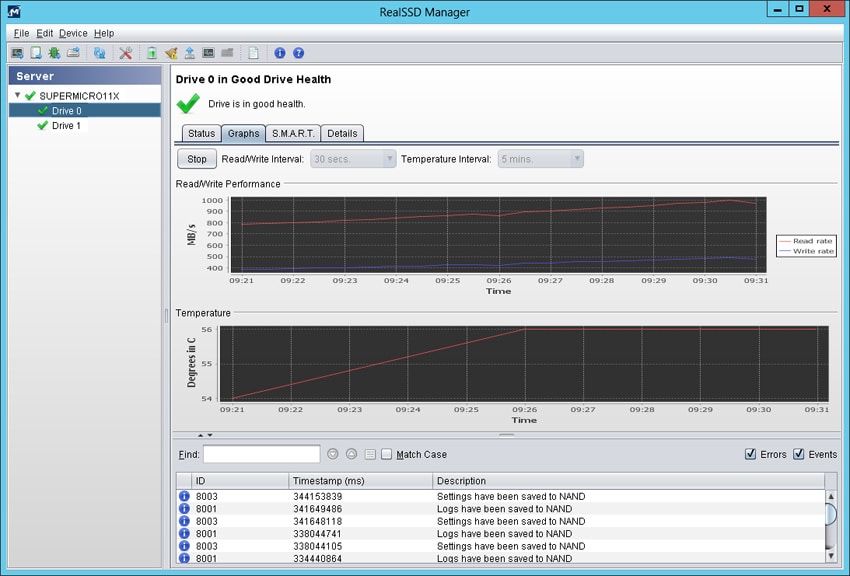Click the blue upload-arrow drive icon
850x576 pixels.
[x=190, y=53]
